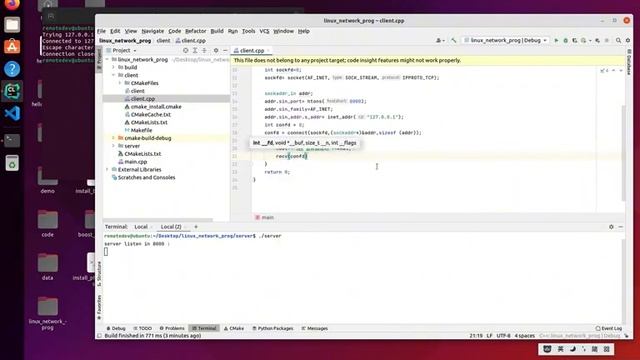Open the Build menu
The height and width of the screenshot is (360, 640).
(217, 31)
